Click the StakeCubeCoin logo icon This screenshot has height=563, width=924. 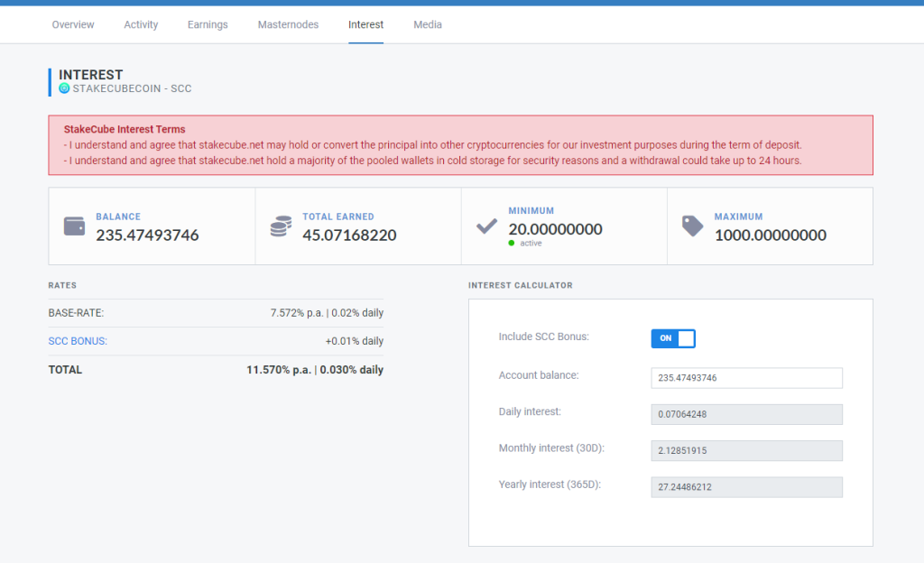point(64,88)
